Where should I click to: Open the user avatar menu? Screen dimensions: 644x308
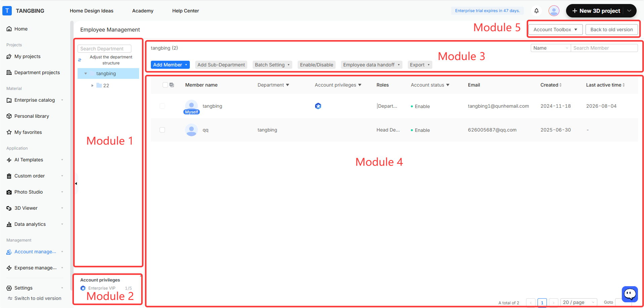coord(554,11)
